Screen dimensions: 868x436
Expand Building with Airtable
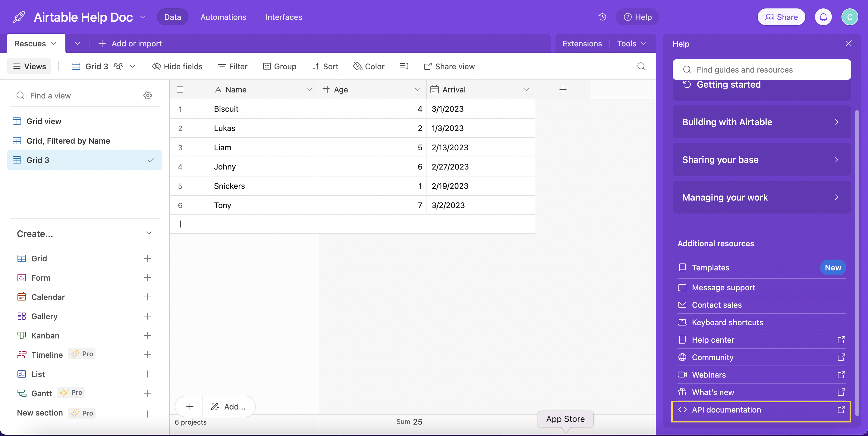pyautogui.click(x=762, y=122)
